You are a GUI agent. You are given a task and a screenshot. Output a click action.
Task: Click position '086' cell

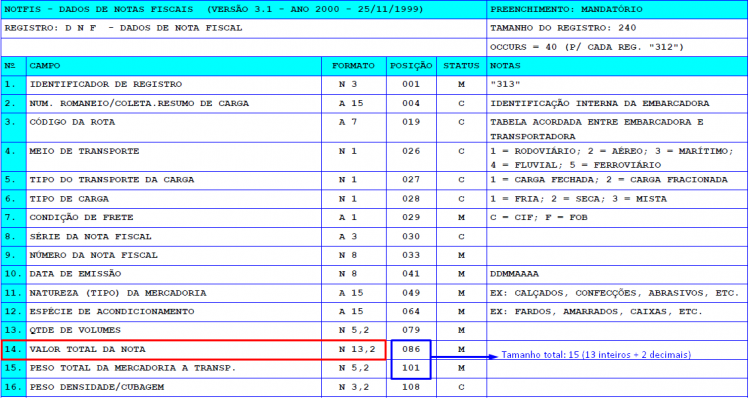411,350
